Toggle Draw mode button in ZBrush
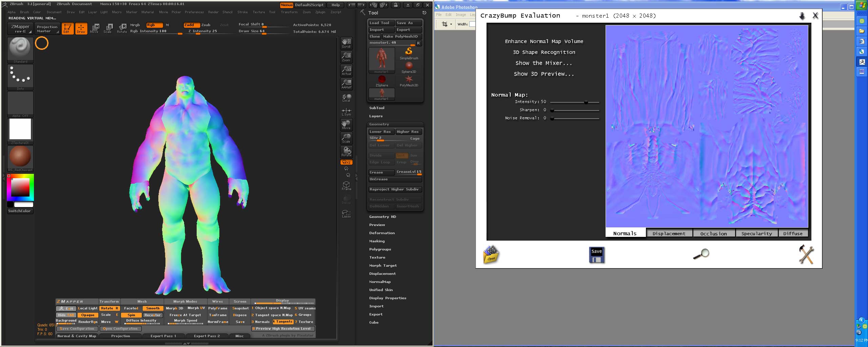Viewport: 868px width, 347px height. tap(81, 28)
